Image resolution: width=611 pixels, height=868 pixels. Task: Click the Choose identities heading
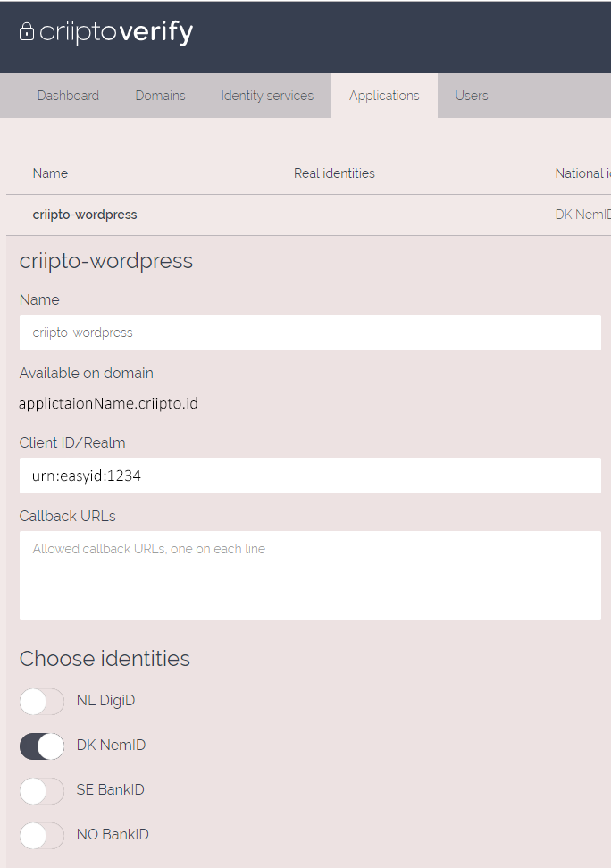[x=105, y=659]
